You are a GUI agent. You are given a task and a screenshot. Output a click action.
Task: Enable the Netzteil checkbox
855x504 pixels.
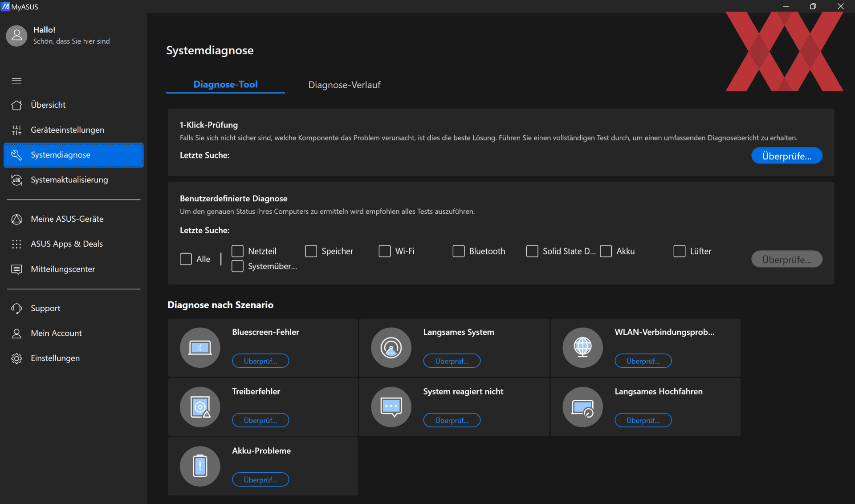pyautogui.click(x=237, y=251)
